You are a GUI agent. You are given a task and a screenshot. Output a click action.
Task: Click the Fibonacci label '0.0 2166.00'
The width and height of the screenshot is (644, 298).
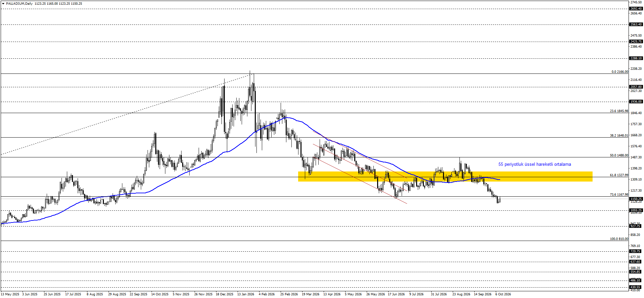click(620, 72)
